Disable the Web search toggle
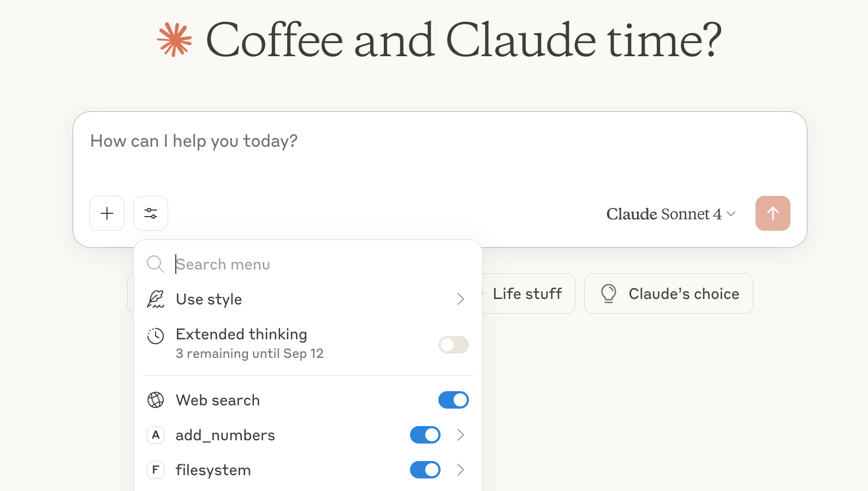 [x=454, y=400]
